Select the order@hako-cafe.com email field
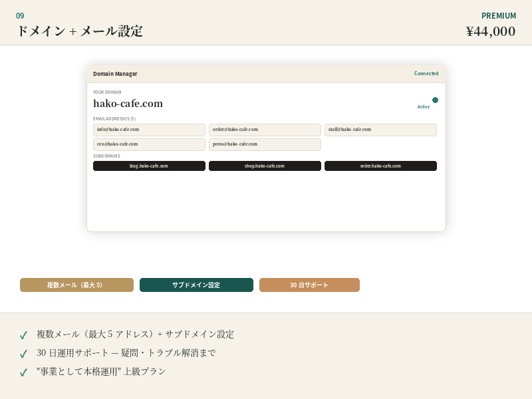Viewport: 532px width, 399px height. point(265,130)
